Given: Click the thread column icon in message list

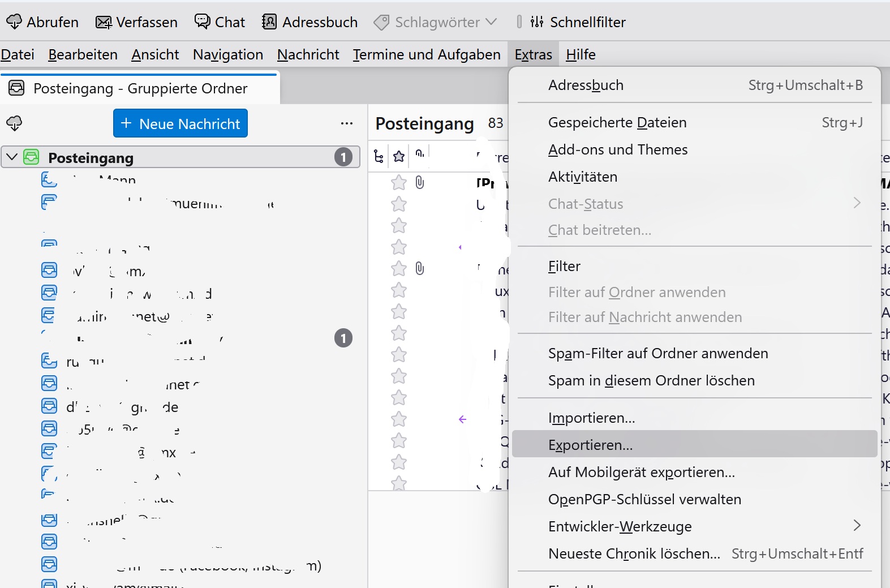Looking at the screenshot, I should 379,157.
